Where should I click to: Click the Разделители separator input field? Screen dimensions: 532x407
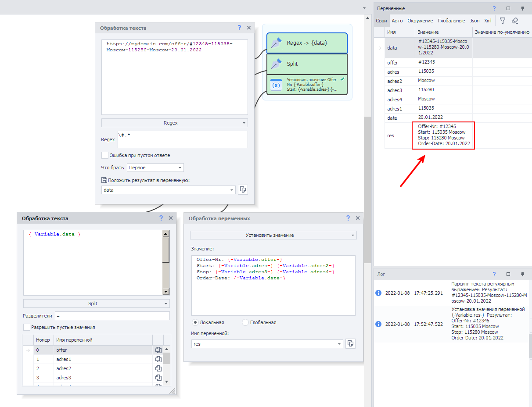click(112, 316)
